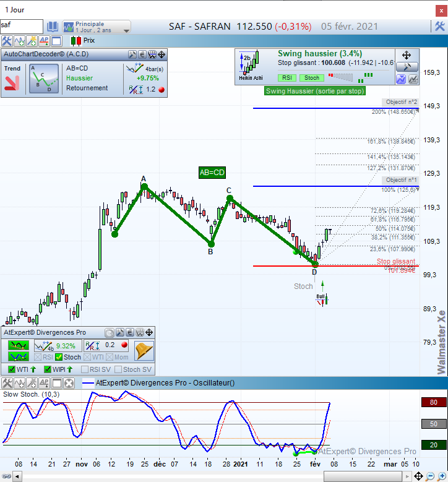Select the ABCD pattern button in AutoChartDecoder
The image size is (448, 482).
click(x=44, y=79)
